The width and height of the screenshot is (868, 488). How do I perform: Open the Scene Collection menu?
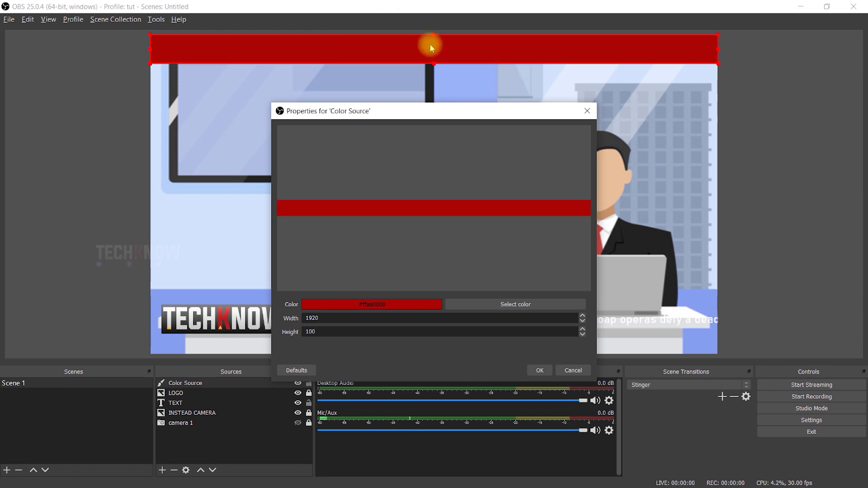coord(116,20)
